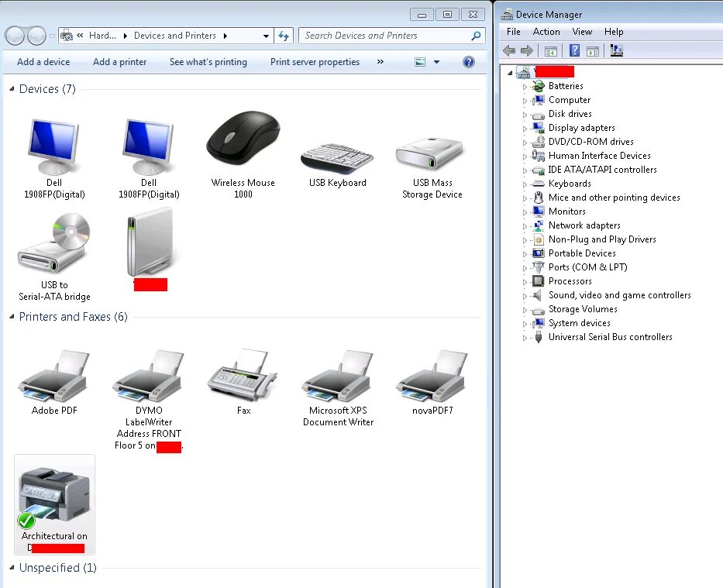This screenshot has width=723, height=588.
Task: Select Sound, video and game controllers node
Action: coord(620,295)
